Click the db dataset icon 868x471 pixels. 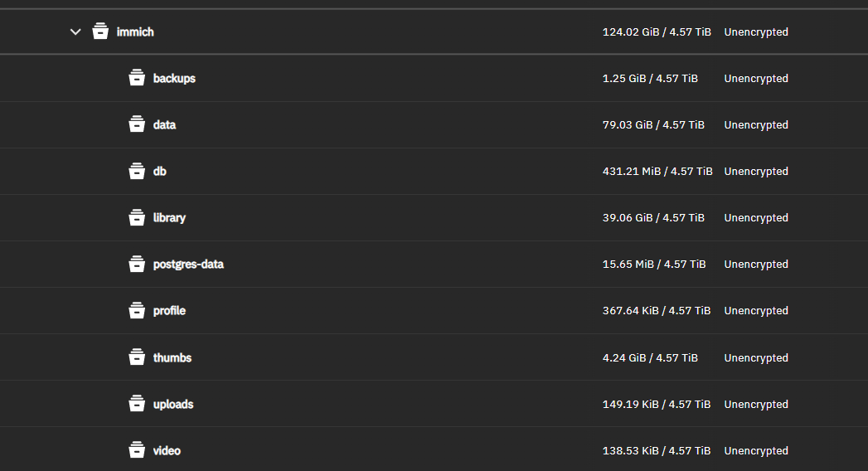[137, 171]
